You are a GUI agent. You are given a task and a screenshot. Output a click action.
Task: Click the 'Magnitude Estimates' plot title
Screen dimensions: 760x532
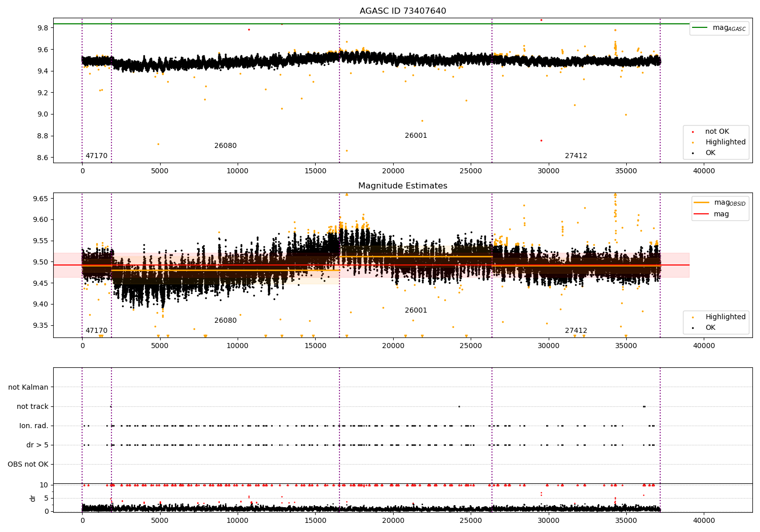click(403, 186)
